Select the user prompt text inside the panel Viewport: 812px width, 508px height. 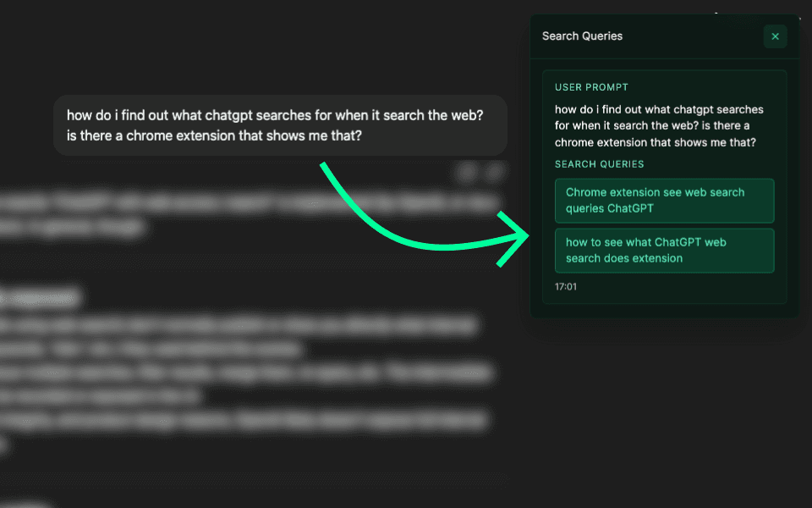pyautogui.click(x=658, y=125)
